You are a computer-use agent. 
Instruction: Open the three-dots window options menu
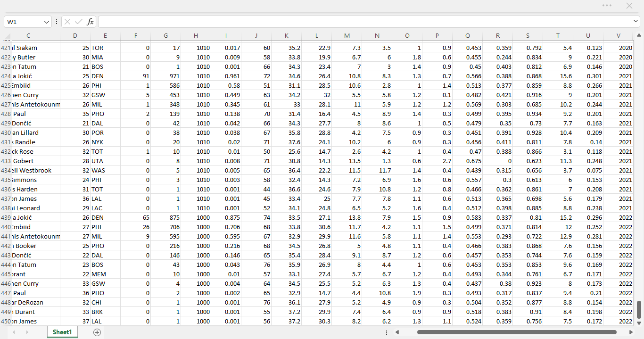[x=607, y=5]
